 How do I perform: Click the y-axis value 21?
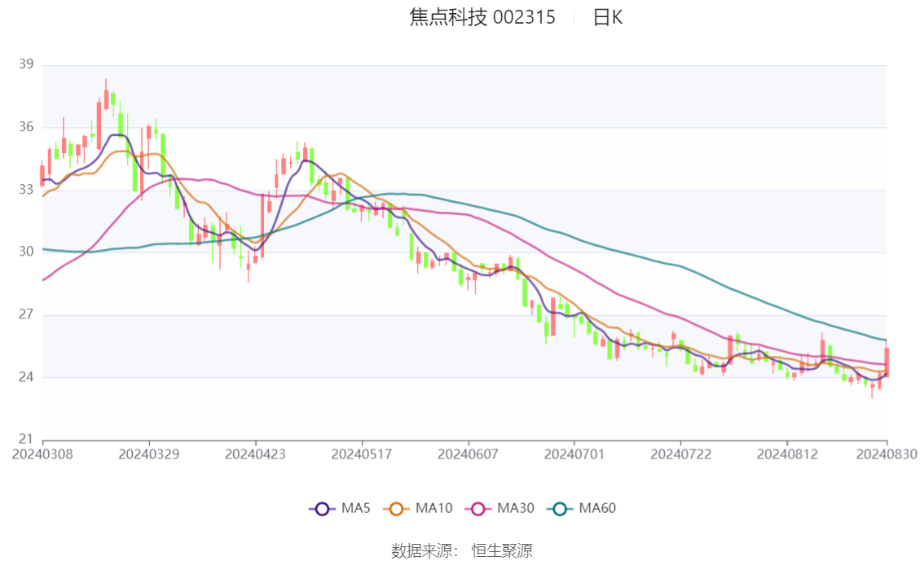tap(26, 439)
